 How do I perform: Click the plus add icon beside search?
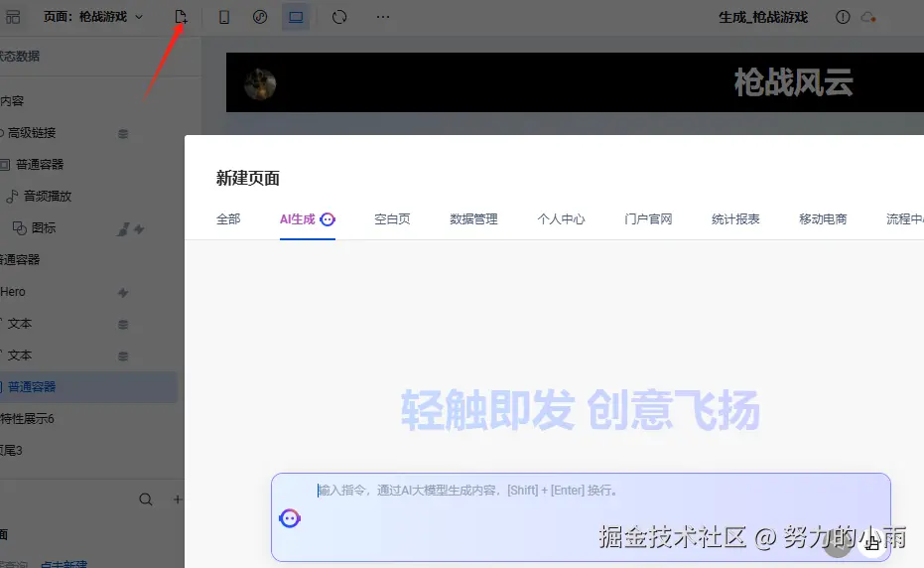click(x=178, y=499)
